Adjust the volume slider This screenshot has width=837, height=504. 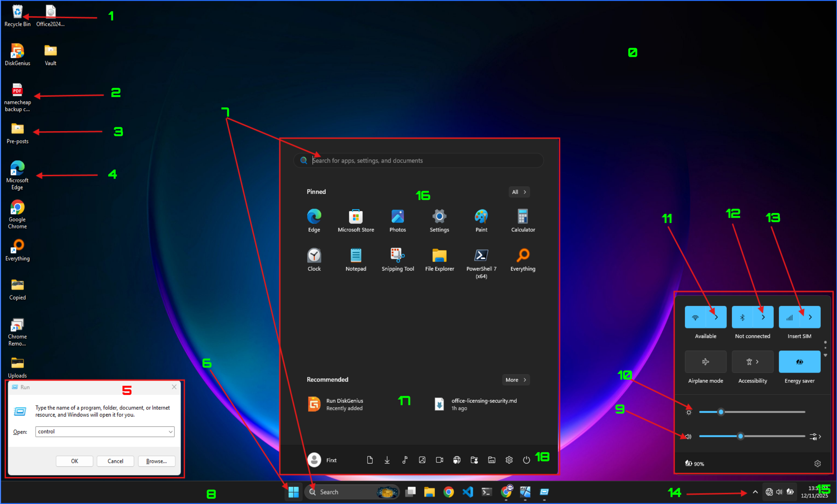click(752, 436)
